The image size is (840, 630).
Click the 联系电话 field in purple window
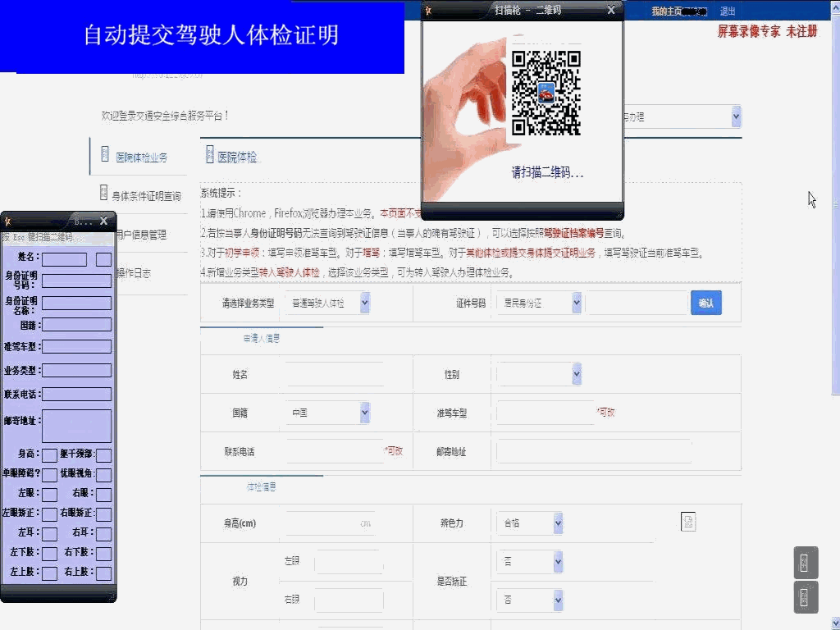76,395
